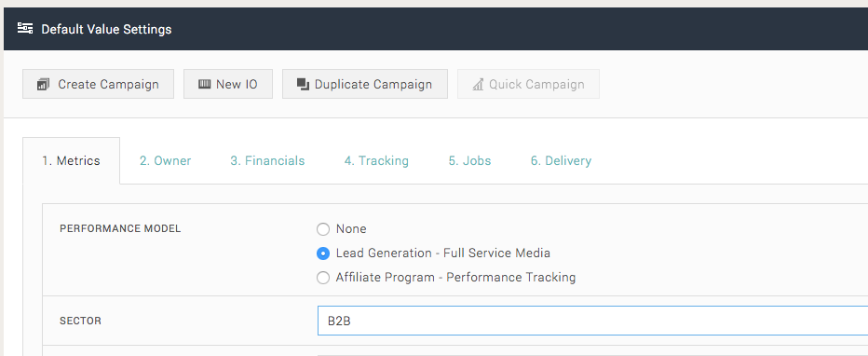Open the 3. Financials tab
This screenshot has width=868, height=356.
(267, 160)
